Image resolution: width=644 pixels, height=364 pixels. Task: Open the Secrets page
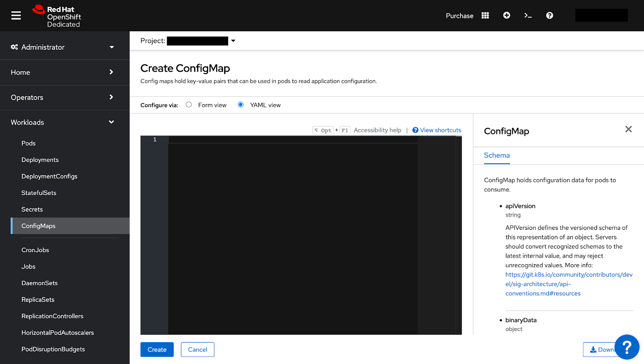click(x=32, y=209)
